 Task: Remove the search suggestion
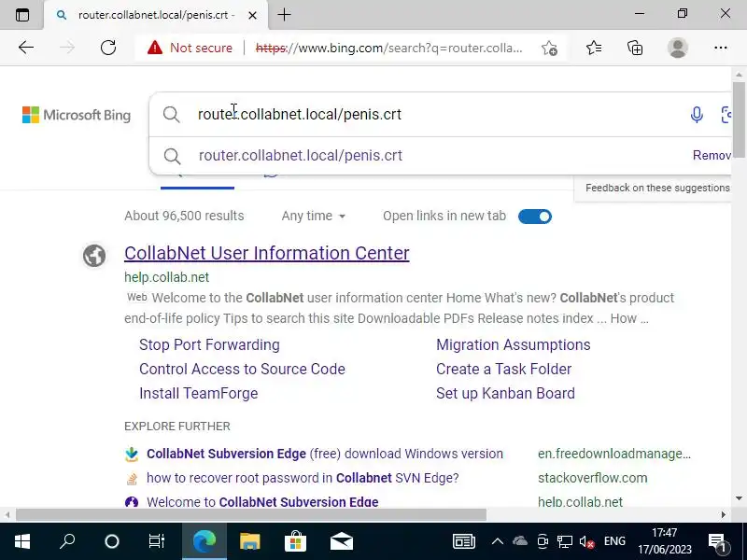pos(712,155)
